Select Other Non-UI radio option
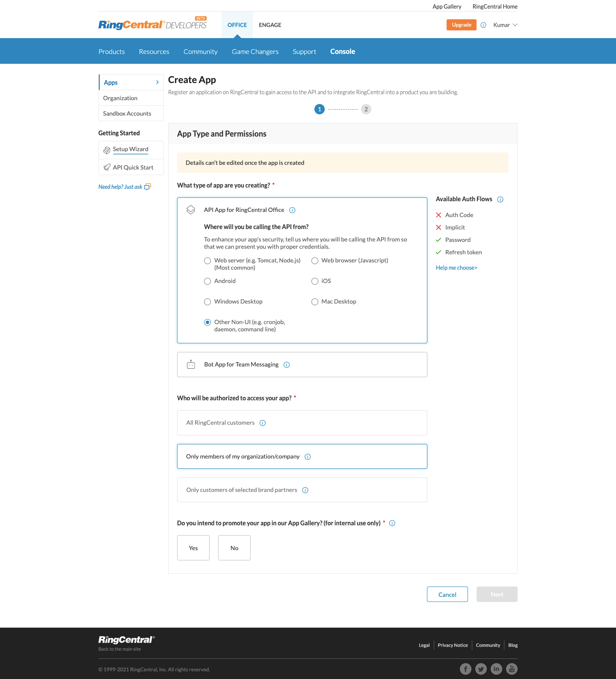 207,322
